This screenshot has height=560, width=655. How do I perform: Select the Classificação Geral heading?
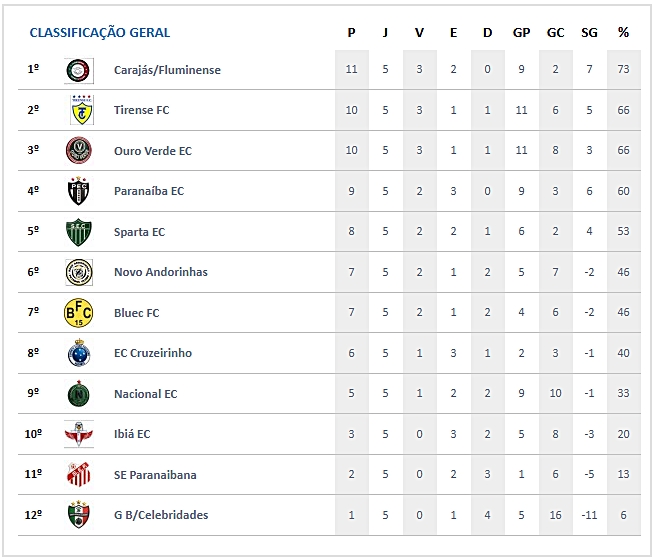(x=100, y=32)
